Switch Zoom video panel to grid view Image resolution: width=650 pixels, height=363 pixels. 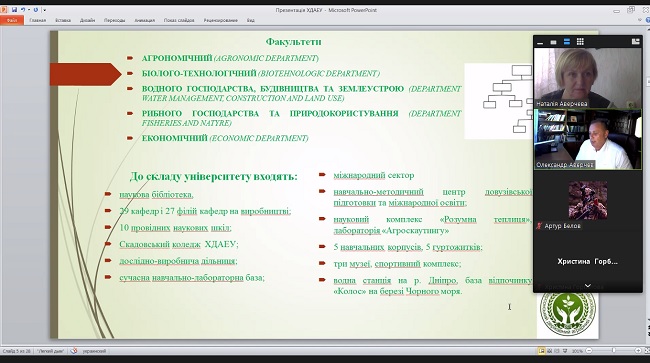click(x=580, y=41)
